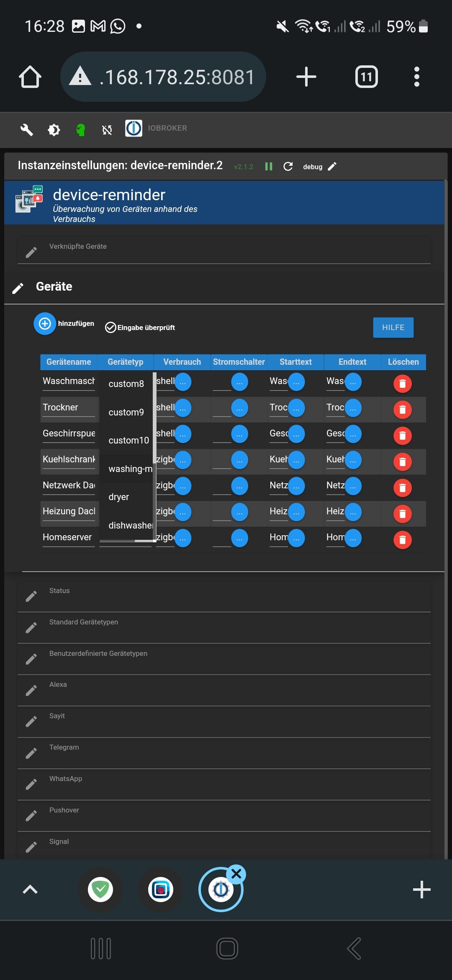Image resolution: width=452 pixels, height=980 pixels.
Task: Delete the Geschirrspueler device row
Action: coord(403,436)
